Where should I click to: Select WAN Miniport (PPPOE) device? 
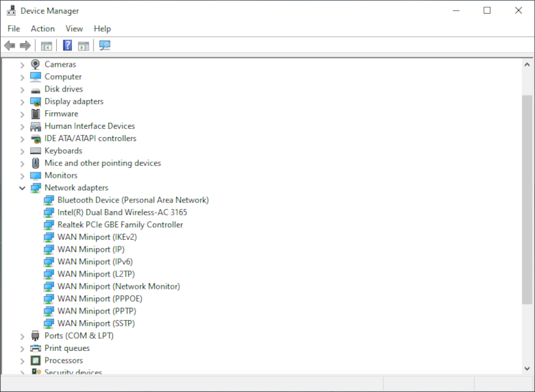pos(100,299)
